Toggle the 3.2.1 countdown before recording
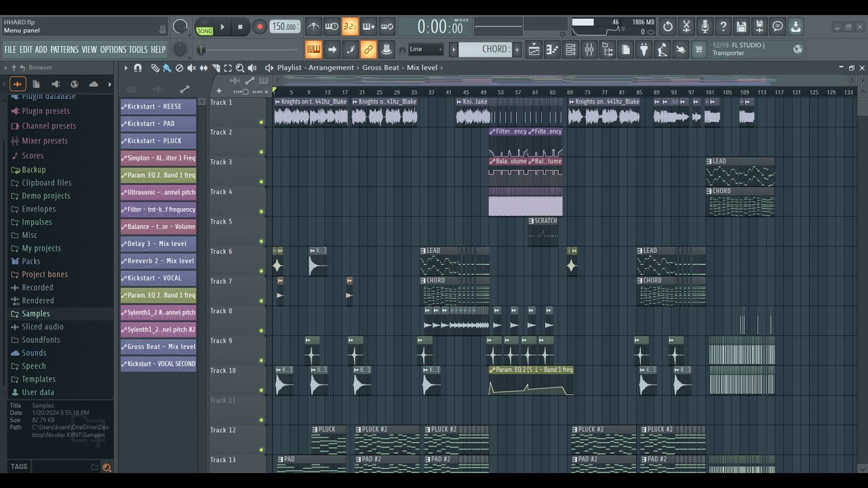 (x=350, y=26)
